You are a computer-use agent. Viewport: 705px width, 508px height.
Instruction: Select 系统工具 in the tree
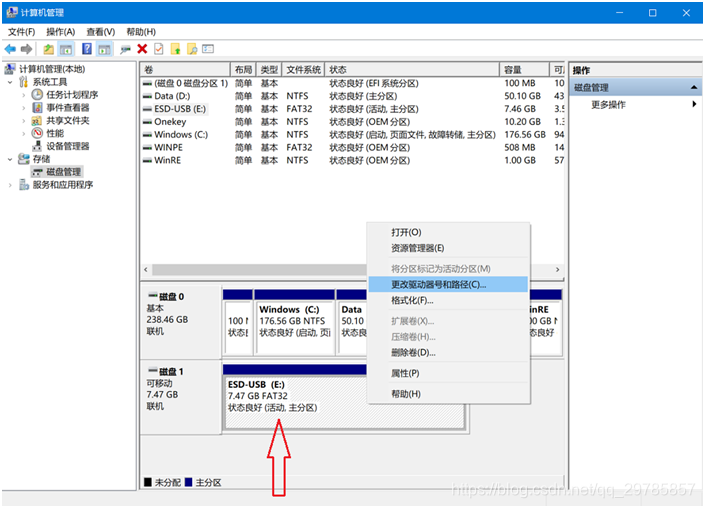(x=49, y=82)
